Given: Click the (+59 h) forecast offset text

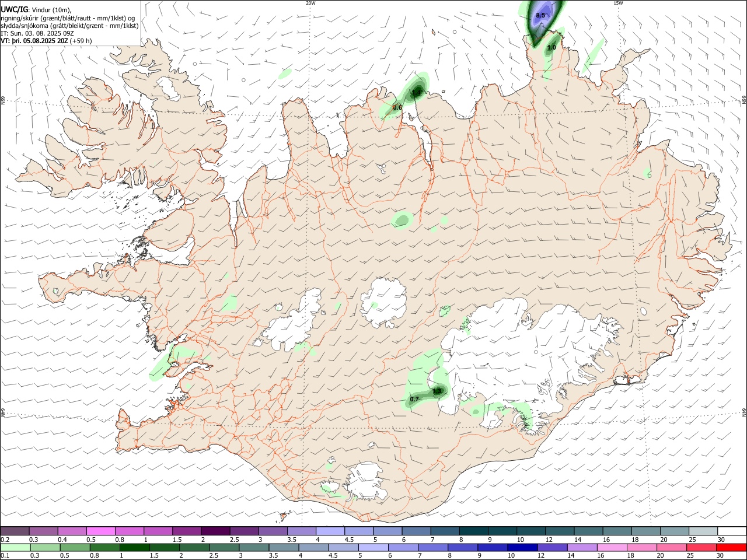Looking at the screenshot, I should tap(81, 41).
